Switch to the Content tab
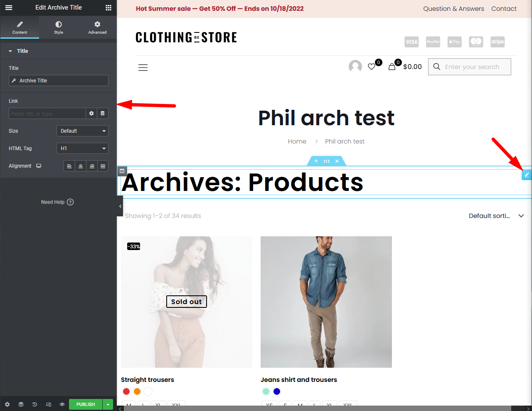This screenshot has height=411, width=532. pyautogui.click(x=20, y=27)
